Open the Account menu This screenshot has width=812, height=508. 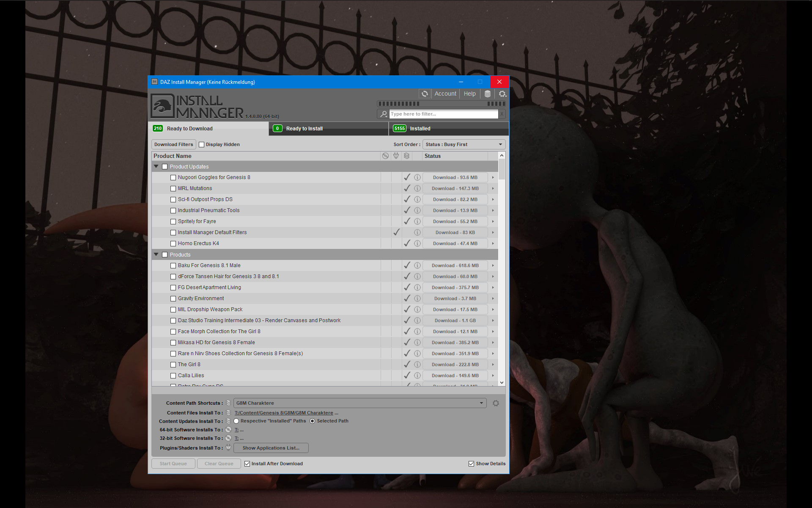pos(445,94)
